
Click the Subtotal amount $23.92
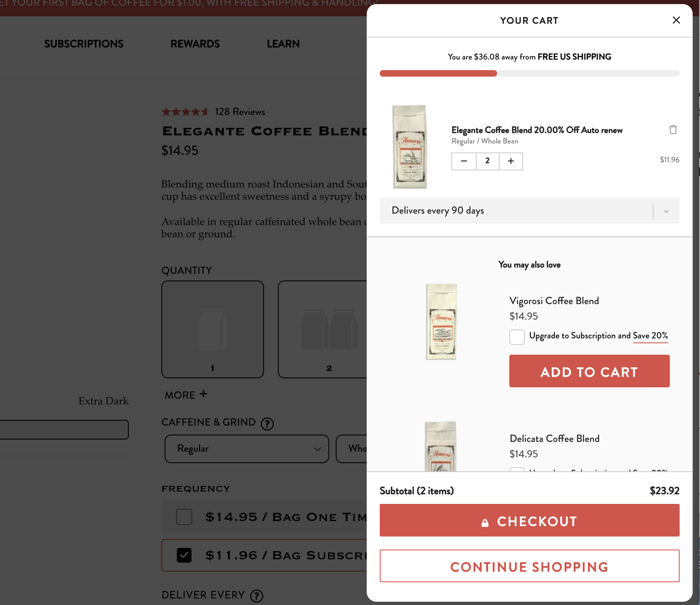pos(665,491)
